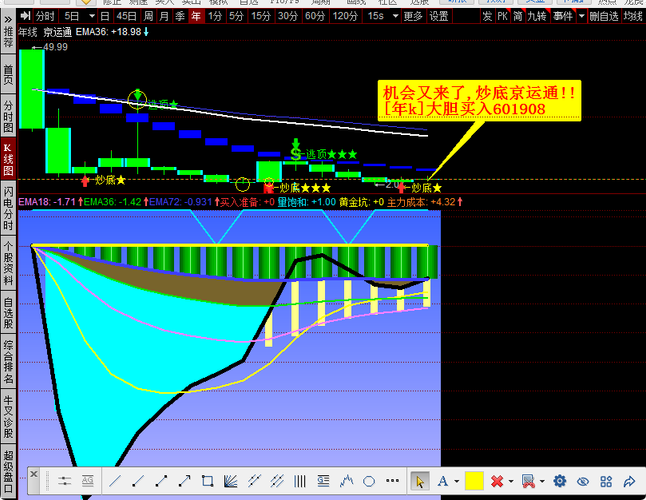The height and width of the screenshot is (500, 646).
Task: Select the vertical cycle lines tool
Action: 300,481
